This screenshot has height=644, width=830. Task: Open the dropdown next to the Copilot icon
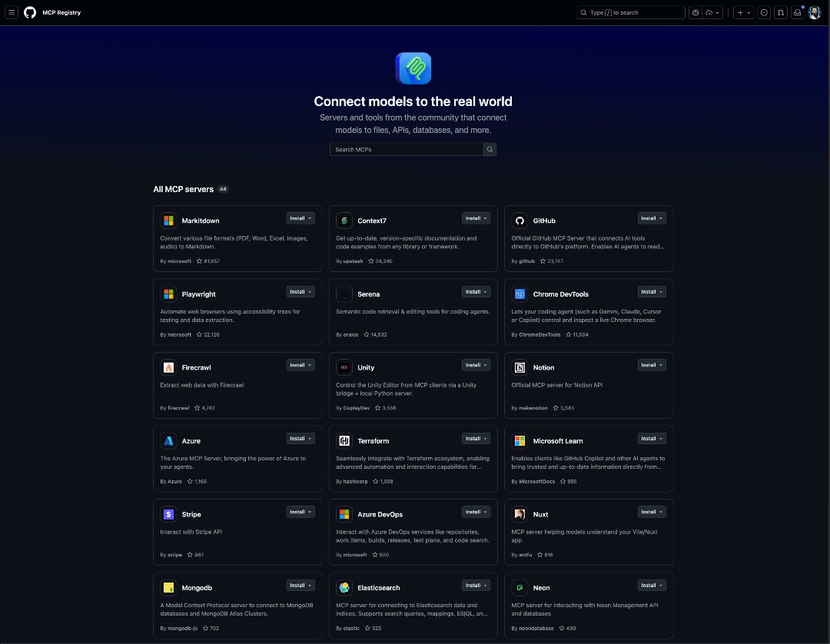click(x=713, y=12)
